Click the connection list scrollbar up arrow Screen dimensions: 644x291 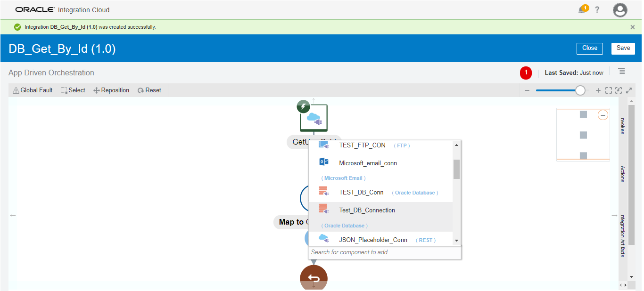click(456, 145)
